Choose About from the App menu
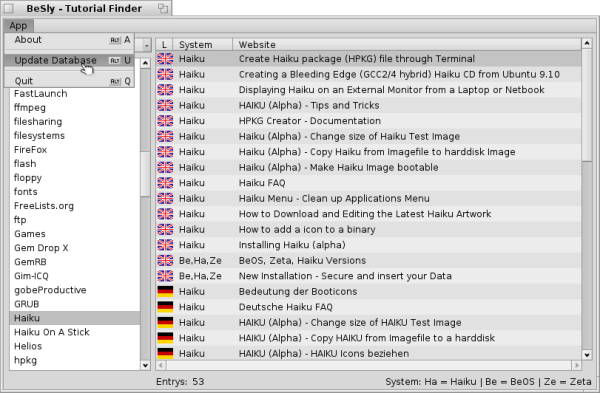Image resolution: width=600 pixels, height=393 pixels. [x=69, y=40]
